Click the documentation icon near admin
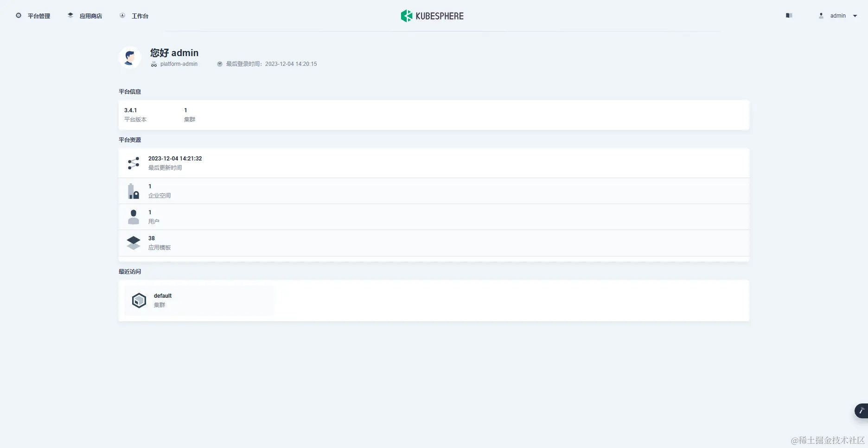Viewport: 868px width, 448px height. (789, 15)
